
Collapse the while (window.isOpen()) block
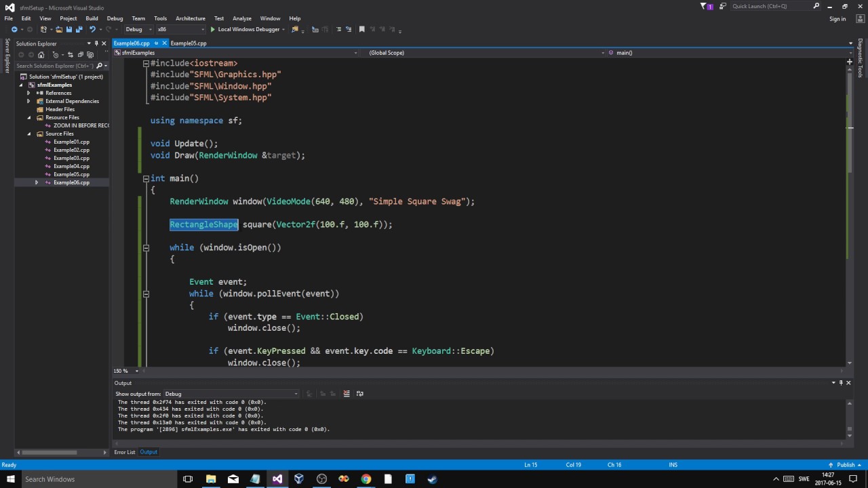146,248
